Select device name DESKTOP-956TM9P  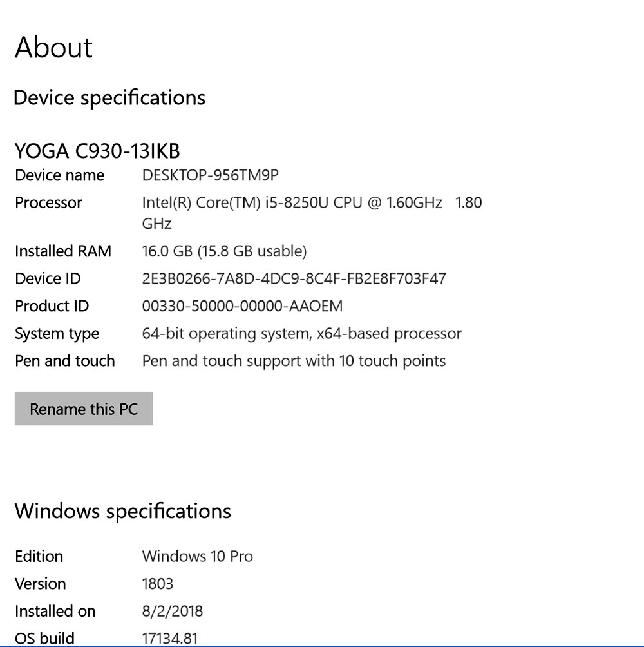tap(211, 175)
